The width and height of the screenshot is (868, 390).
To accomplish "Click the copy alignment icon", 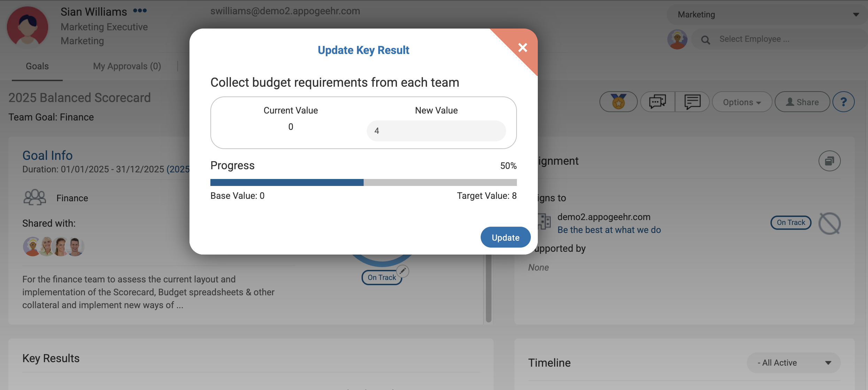I will (829, 161).
